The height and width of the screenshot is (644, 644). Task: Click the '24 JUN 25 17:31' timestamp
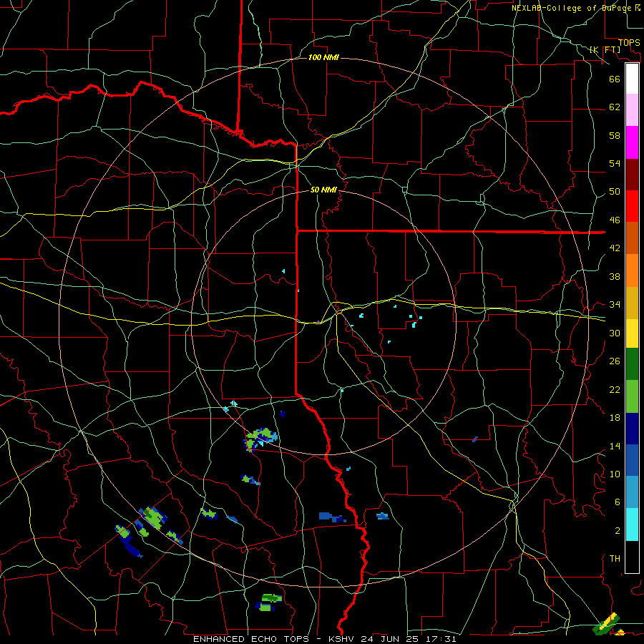pyautogui.click(x=409, y=639)
